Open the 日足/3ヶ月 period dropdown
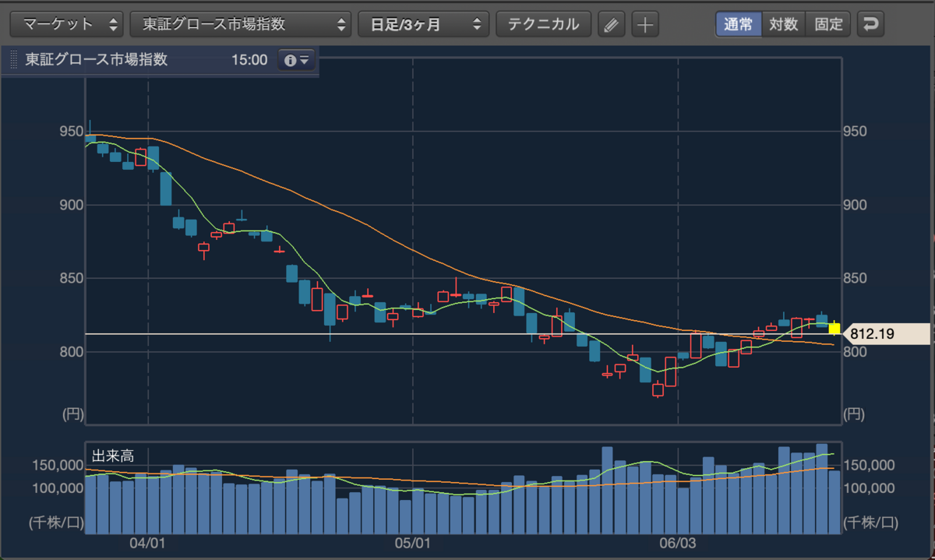Screen dimensions: 935x560 pos(423,24)
